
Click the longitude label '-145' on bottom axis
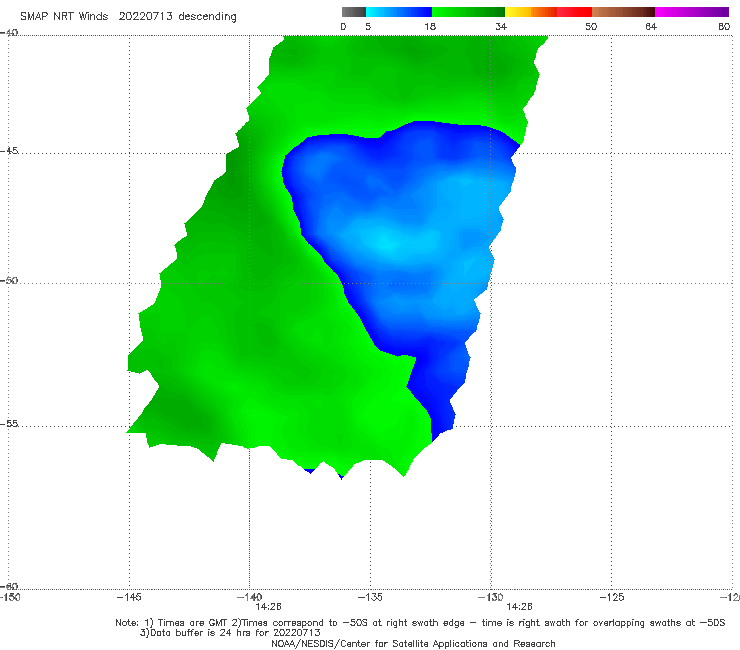click(x=129, y=597)
